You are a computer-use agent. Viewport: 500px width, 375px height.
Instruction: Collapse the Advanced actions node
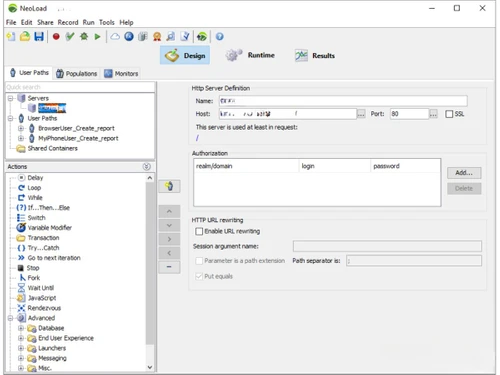pos(11,318)
